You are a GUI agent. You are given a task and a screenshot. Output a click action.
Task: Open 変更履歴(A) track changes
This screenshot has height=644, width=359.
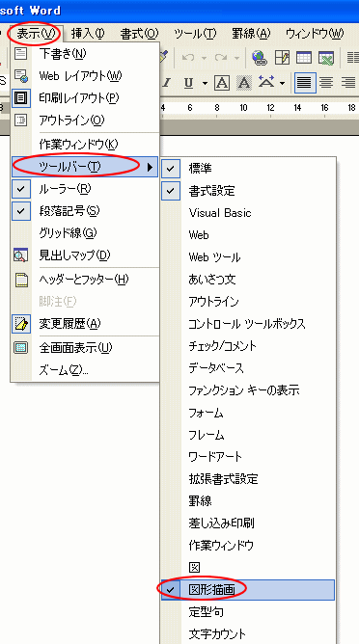84,324
